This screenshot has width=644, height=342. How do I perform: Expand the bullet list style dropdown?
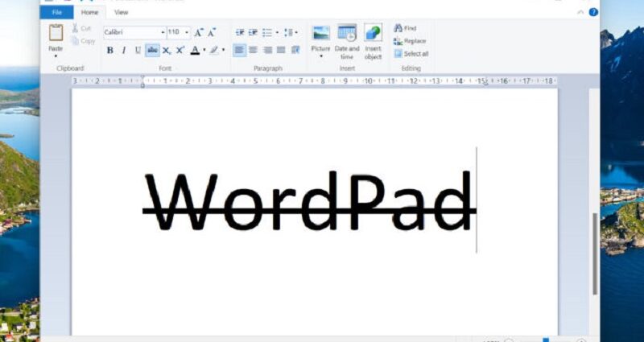(x=277, y=32)
